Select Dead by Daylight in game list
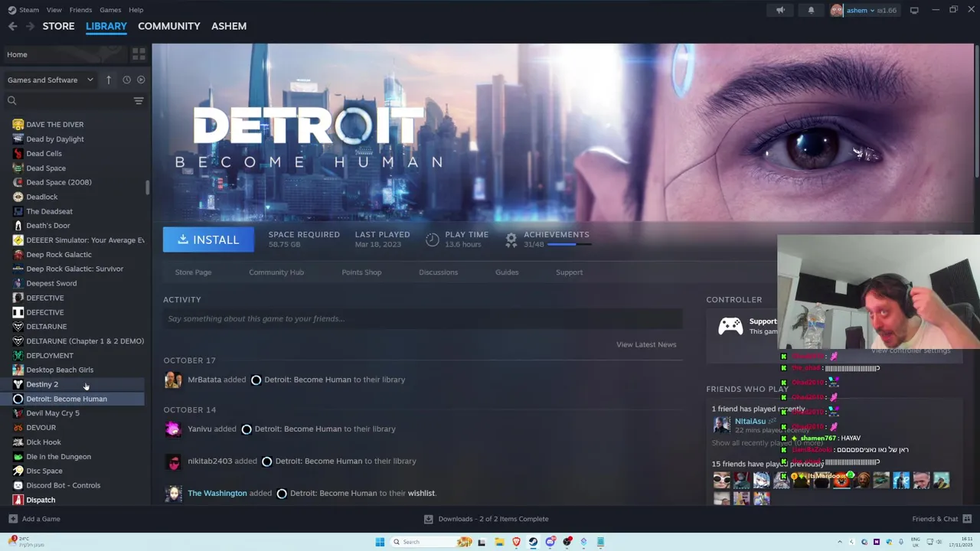Image resolution: width=980 pixels, height=551 pixels. 55,139
